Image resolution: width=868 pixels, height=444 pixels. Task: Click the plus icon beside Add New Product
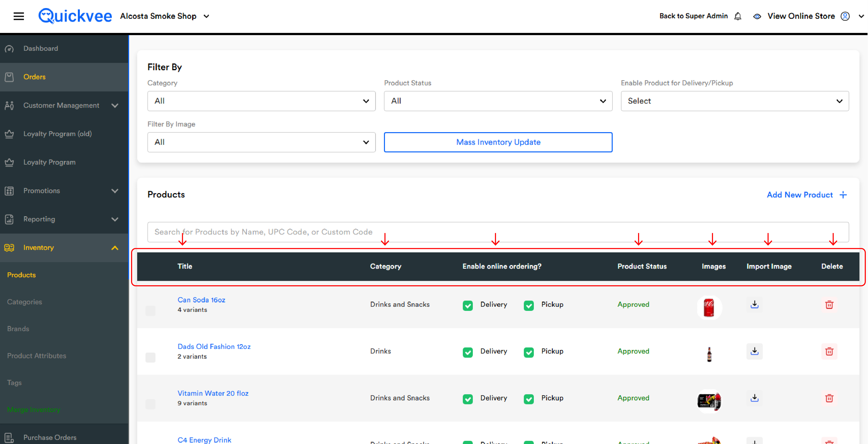click(843, 195)
